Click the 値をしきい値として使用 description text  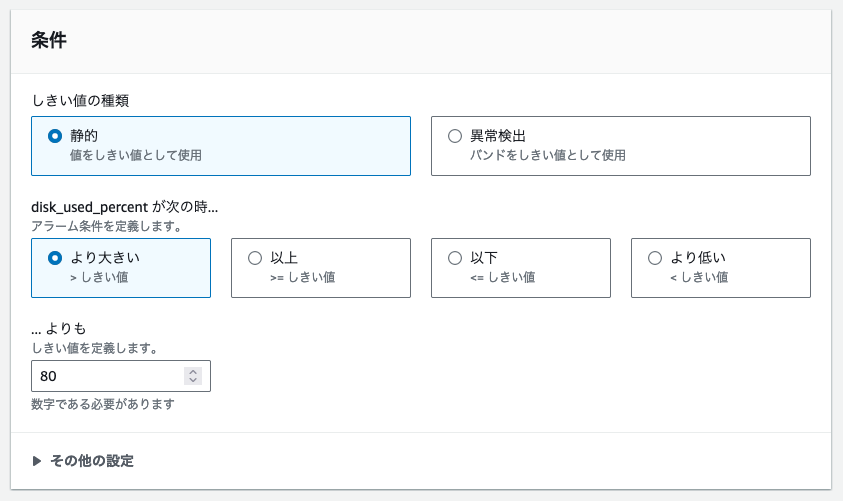(x=136, y=155)
